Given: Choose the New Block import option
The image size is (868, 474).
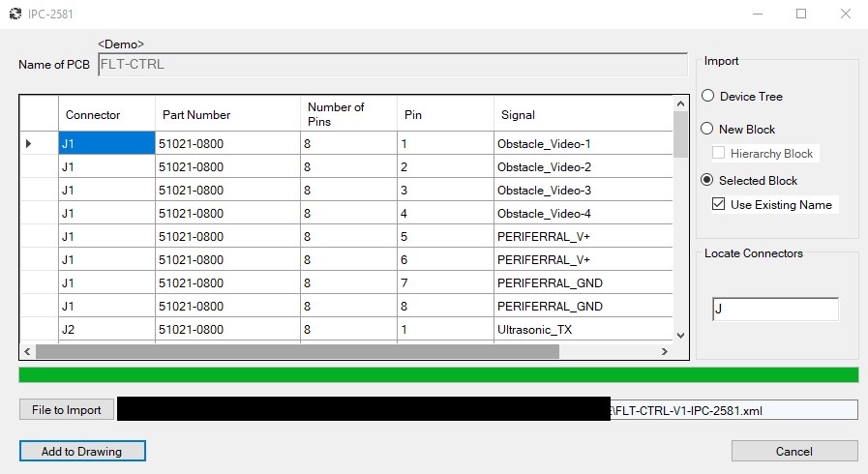Looking at the screenshot, I should click(708, 129).
